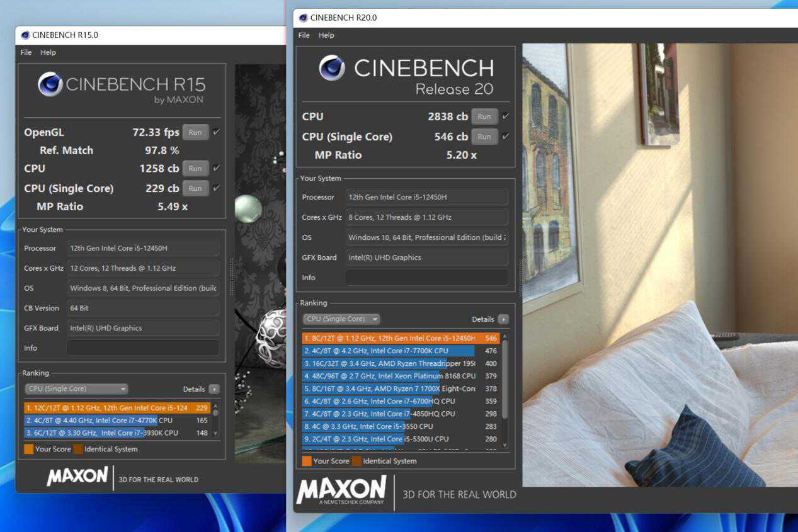
Task: Click the rendered room image in R20
Action: 660,264
